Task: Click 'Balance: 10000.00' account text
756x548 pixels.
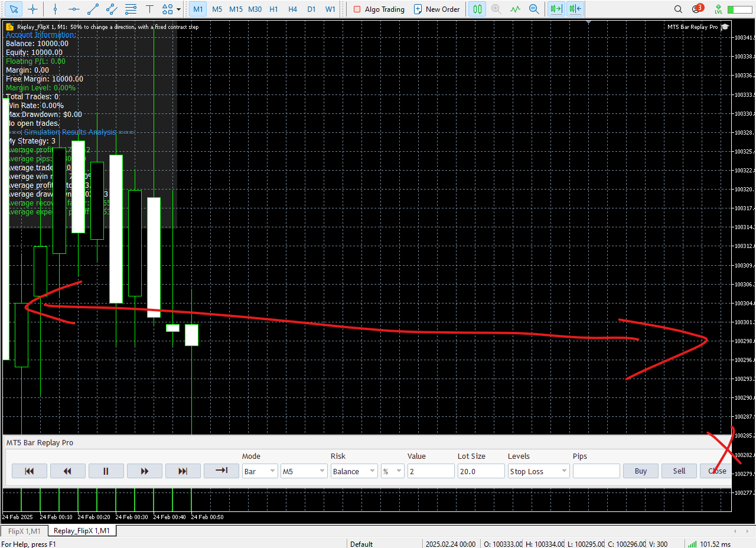Action: [x=37, y=43]
